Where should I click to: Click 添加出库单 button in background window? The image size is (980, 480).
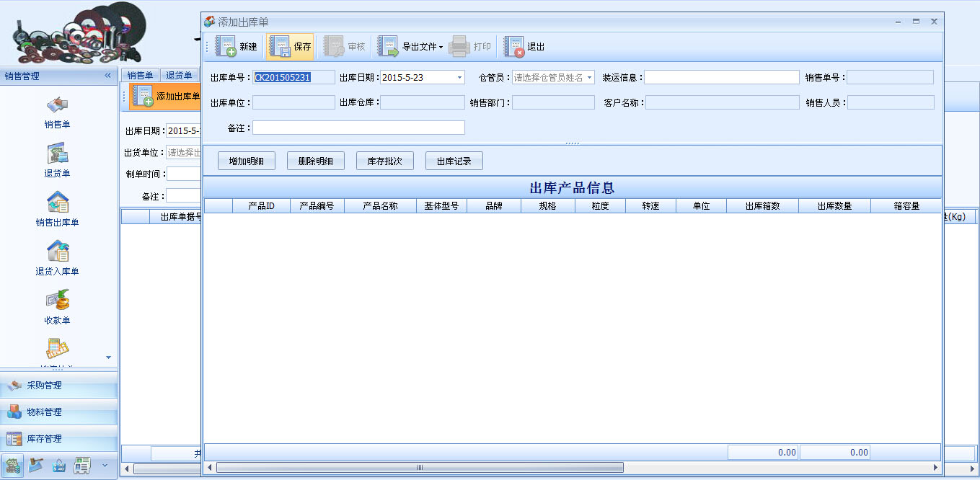tap(166, 97)
